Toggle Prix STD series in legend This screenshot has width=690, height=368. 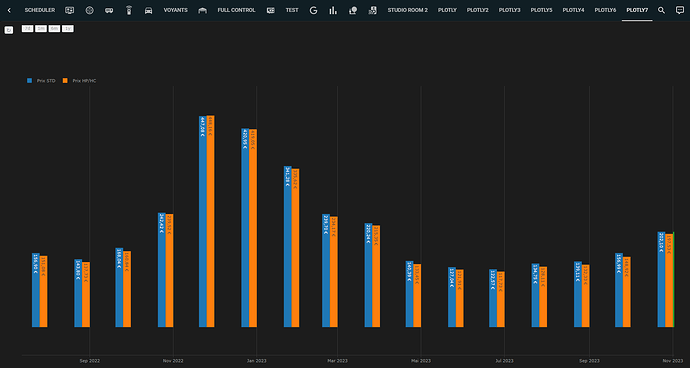(x=41, y=81)
